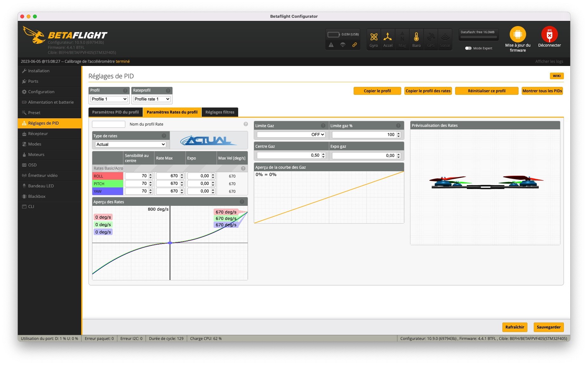Open Configuration in the sidebar
588x365 pixels.
(49, 92)
